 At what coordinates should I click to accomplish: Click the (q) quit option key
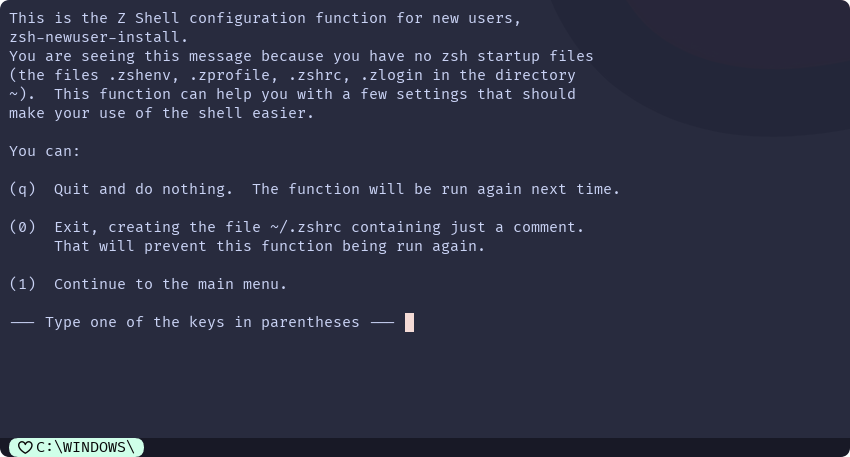click(x=22, y=189)
